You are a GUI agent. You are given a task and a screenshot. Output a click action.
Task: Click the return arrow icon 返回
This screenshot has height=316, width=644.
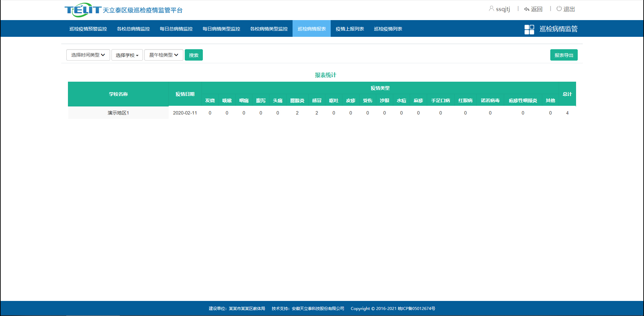pyautogui.click(x=527, y=9)
